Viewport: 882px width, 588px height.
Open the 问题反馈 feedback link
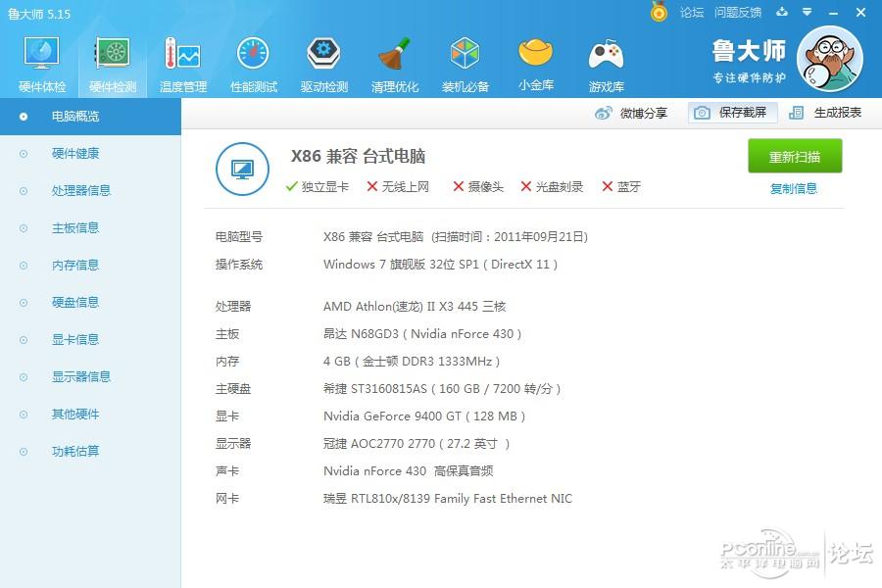[738, 13]
